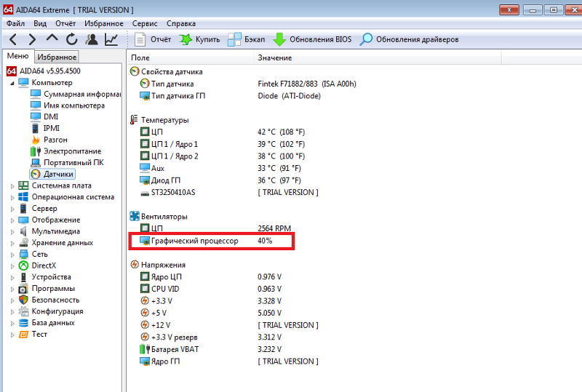582x392 pixels.
Task: Click the Конфигурация gear icon
Action: (23, 311)
